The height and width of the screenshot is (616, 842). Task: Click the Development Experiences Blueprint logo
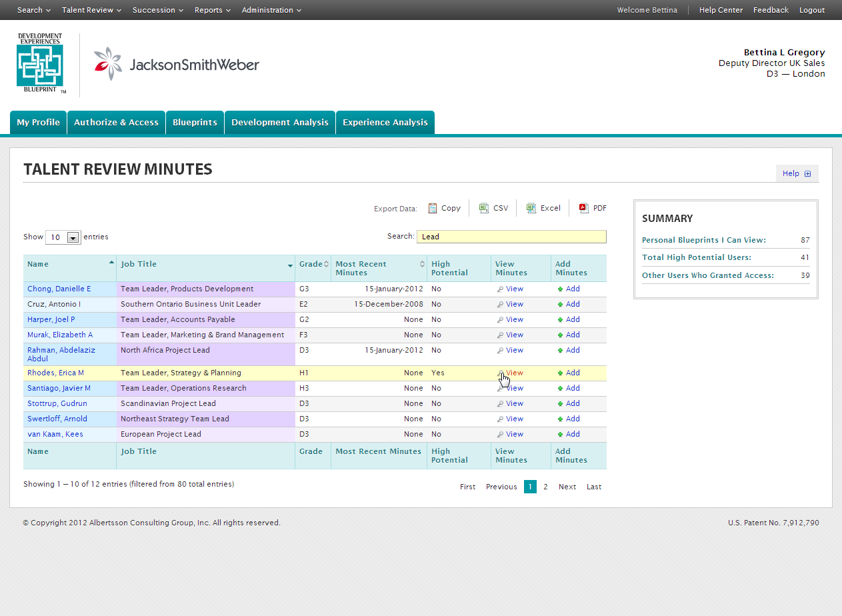40,65
